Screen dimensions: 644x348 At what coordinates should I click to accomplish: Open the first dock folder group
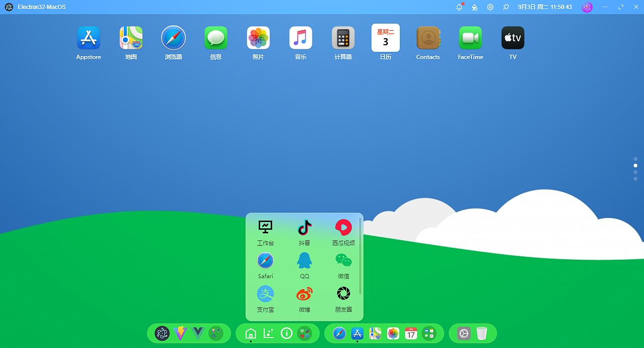216,333
